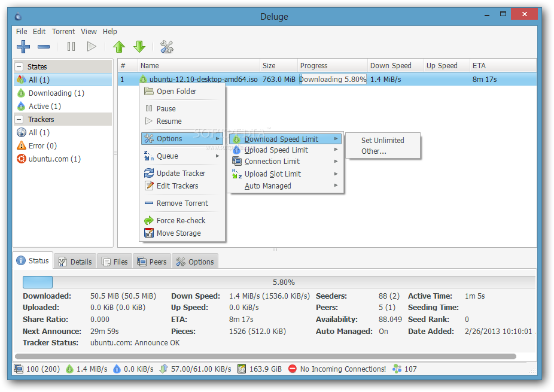Viewport: 554px width, 392px height.
Task: Click the Queue Up green arrow
Action: coord(119,47)
